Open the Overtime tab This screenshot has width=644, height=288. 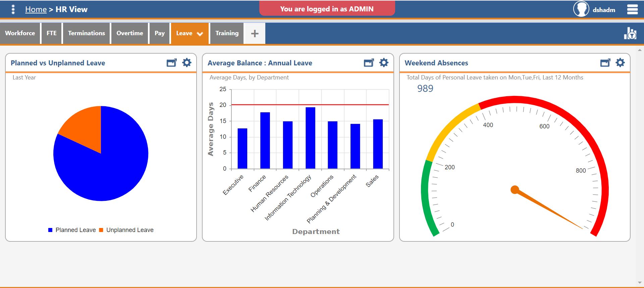(130, 33)
